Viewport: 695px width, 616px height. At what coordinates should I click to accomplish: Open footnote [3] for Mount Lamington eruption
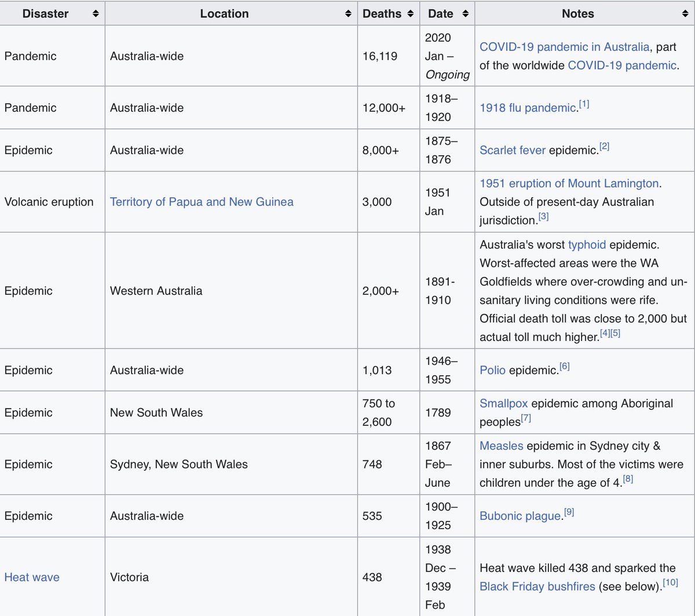click(x=543, y=217)
